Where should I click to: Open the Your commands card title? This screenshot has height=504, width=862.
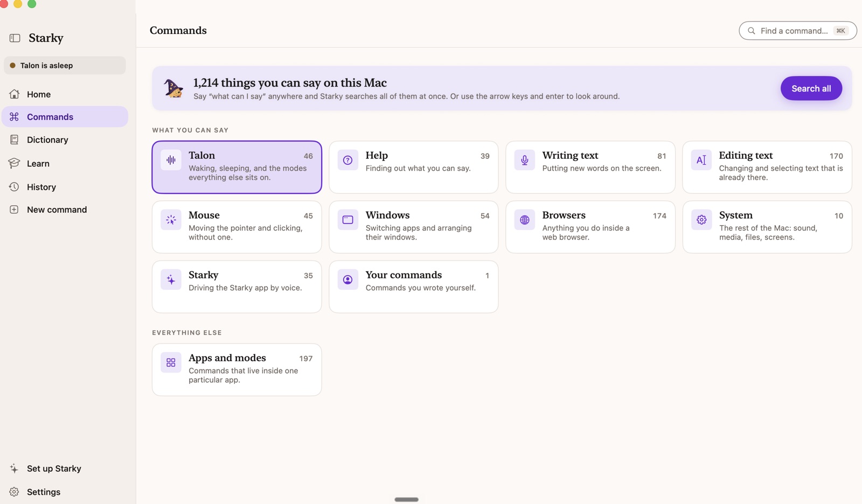404,275
